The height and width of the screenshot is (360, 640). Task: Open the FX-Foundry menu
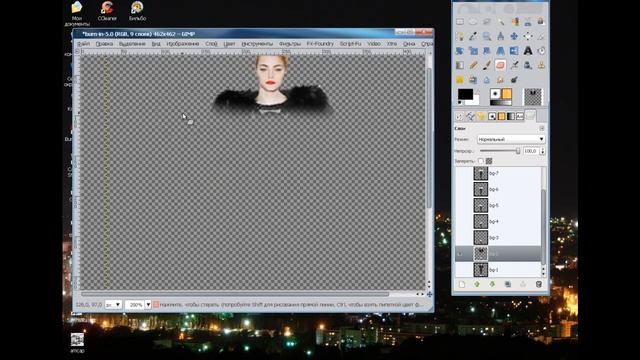click(x=320, y=44)
